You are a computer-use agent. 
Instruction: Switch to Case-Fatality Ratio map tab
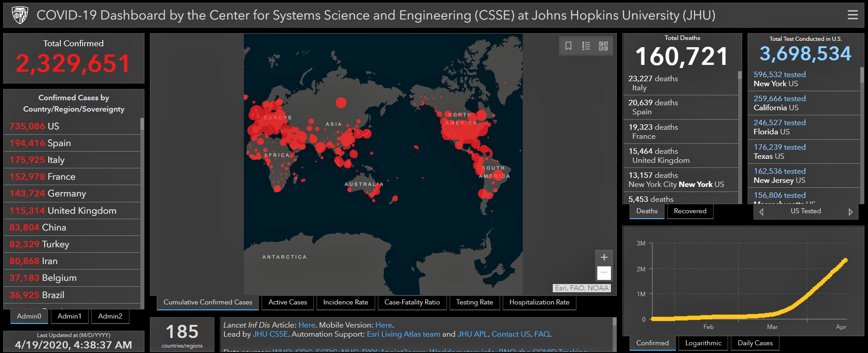(x=412, y=302)
